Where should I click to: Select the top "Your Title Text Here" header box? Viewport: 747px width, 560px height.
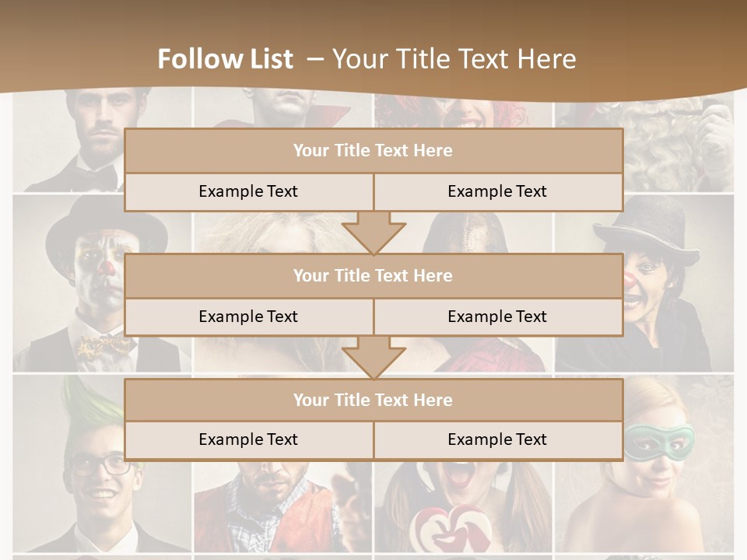[x=373, y=151]
